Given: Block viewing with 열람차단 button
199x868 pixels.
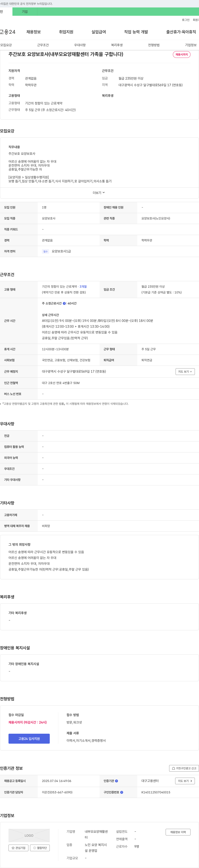Looking at the screenshot, I should point(40,848).
